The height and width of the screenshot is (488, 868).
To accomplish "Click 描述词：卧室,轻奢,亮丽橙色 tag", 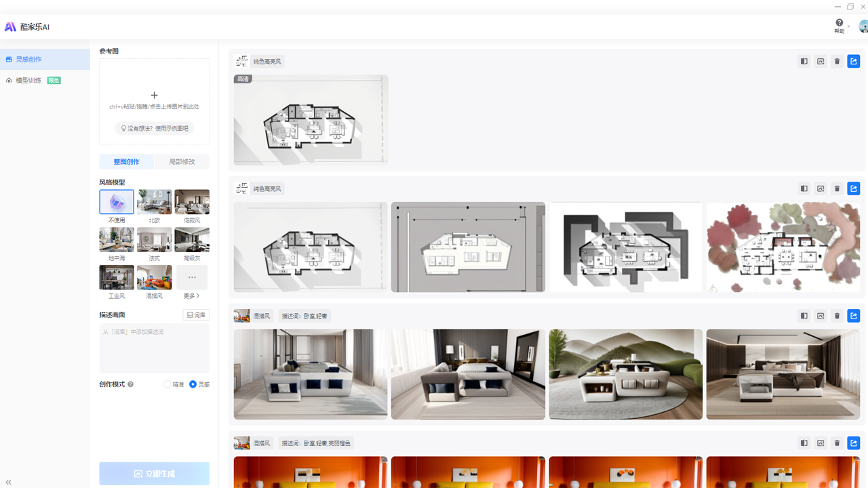I will (316, 443).
